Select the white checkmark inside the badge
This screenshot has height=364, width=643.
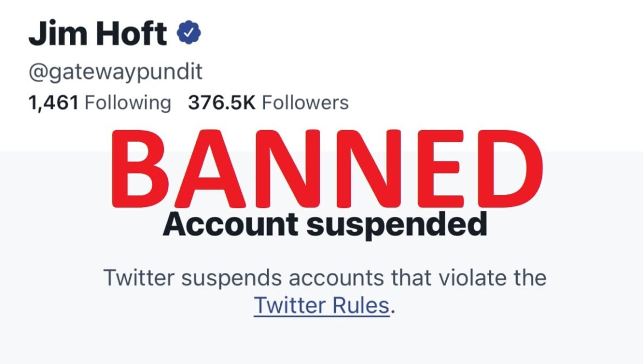(x=189, y=33)
